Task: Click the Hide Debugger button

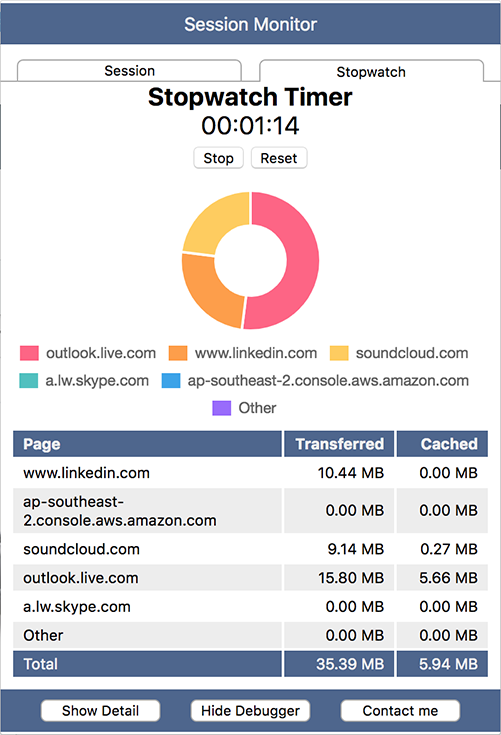Action: pos(250,711)
